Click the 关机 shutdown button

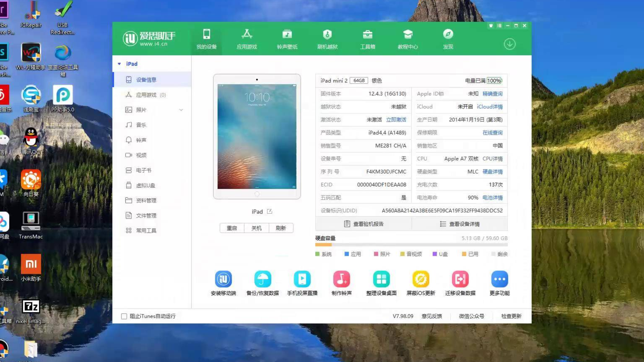coord(257,228)
